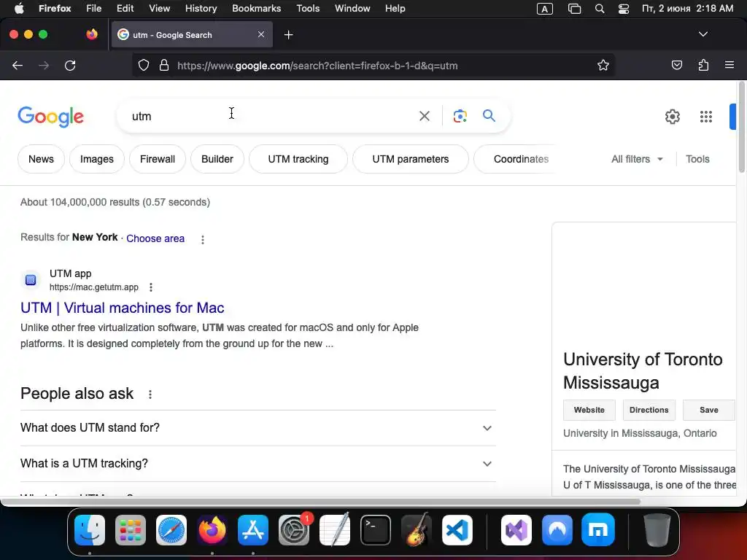
Task: Filter results by News
Action: [41, 159]
